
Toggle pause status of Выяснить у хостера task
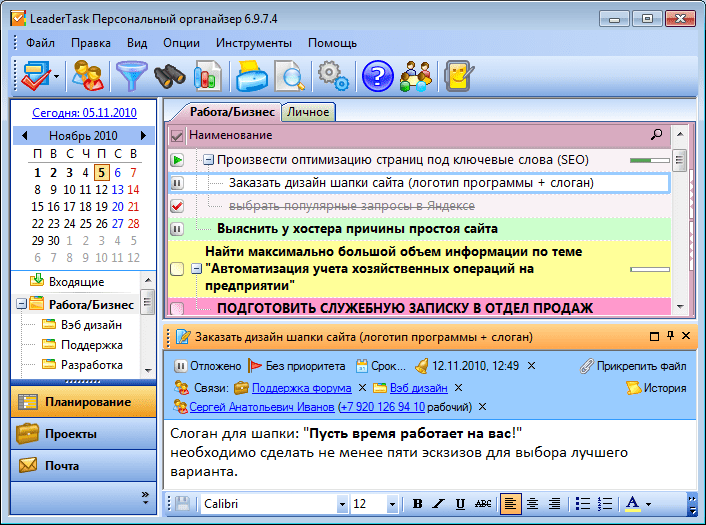pos(177,229)
